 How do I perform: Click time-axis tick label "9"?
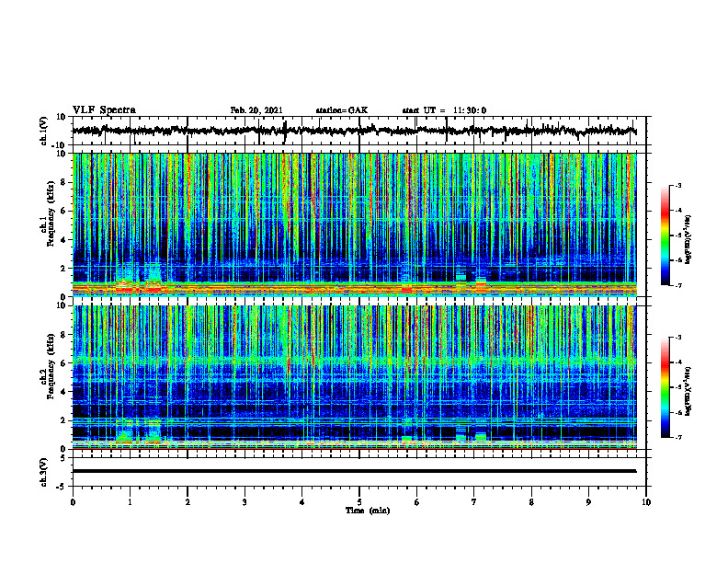click(588, 502)
